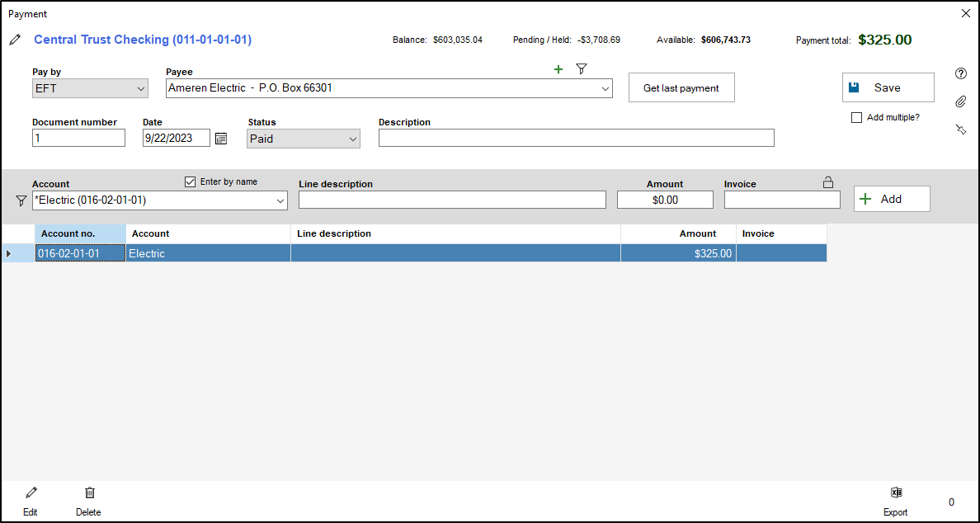The width and height of the screenshot is (980, 523).
Task: Open the calendar picker next to Date
Action: [221, 139]
